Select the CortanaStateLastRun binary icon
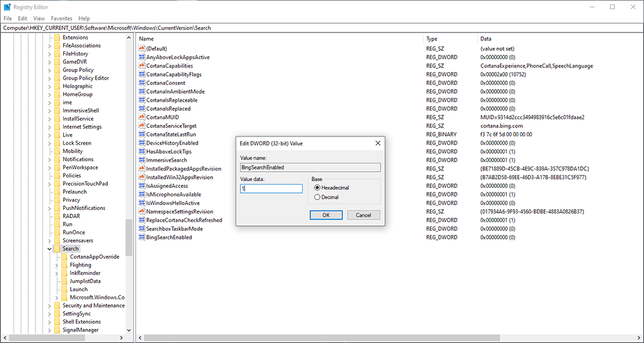The width and height of the screenshot is (644, 343). tap(142, 134)
